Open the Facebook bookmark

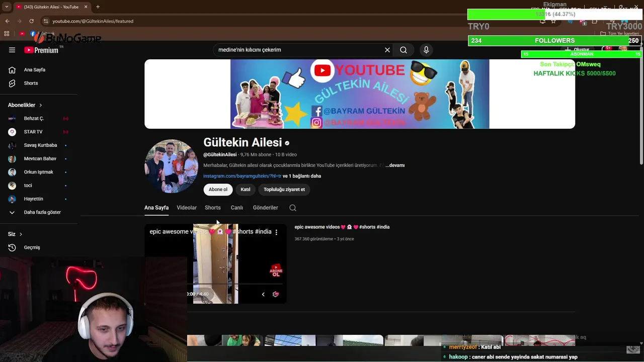click(42, 34)
